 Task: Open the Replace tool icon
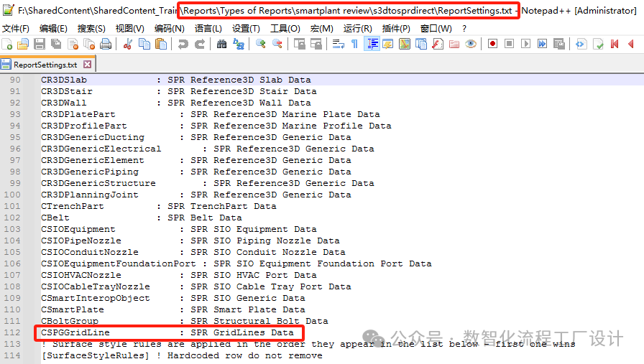(x=239, y=44)
